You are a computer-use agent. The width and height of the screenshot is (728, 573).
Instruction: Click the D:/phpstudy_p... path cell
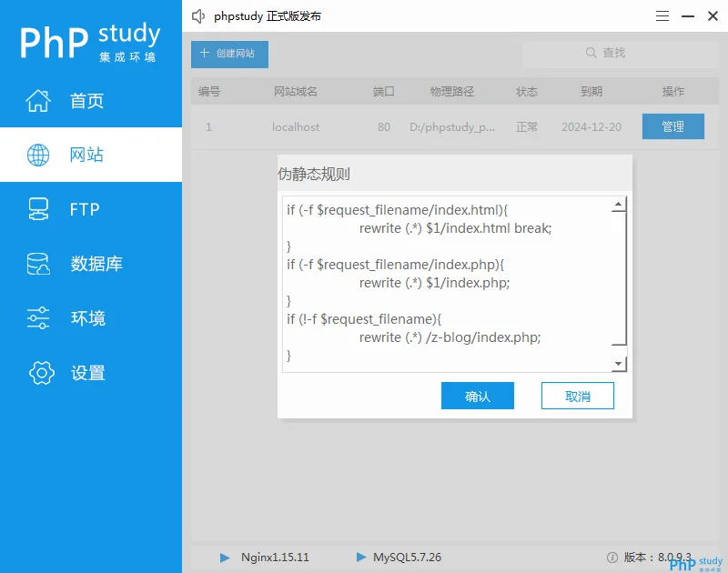pos(452,126)
